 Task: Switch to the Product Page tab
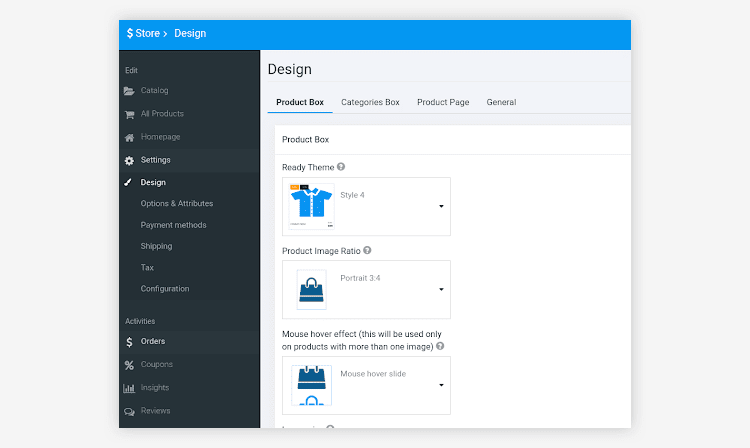coord(443,102)
